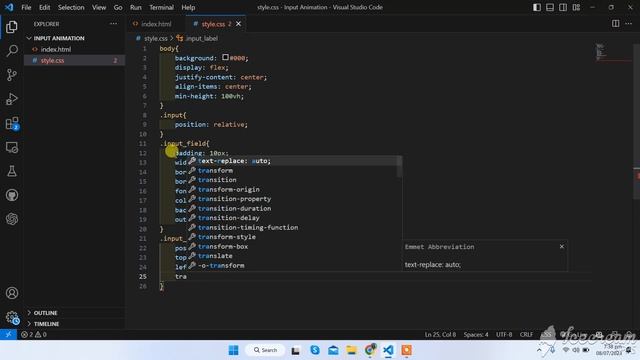Open the Run menu

pos(136,7)
